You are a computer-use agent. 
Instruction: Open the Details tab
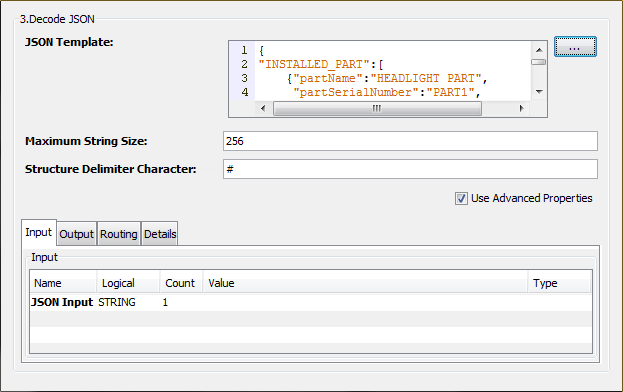(160, 234)
